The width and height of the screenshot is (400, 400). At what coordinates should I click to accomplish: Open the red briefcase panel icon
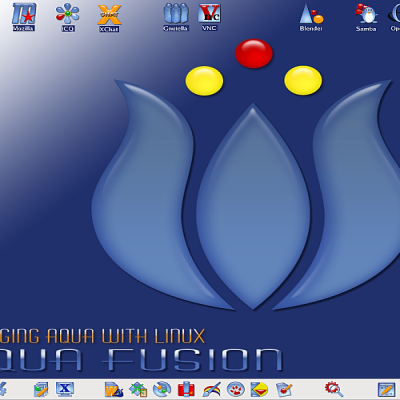pos(186,389)
